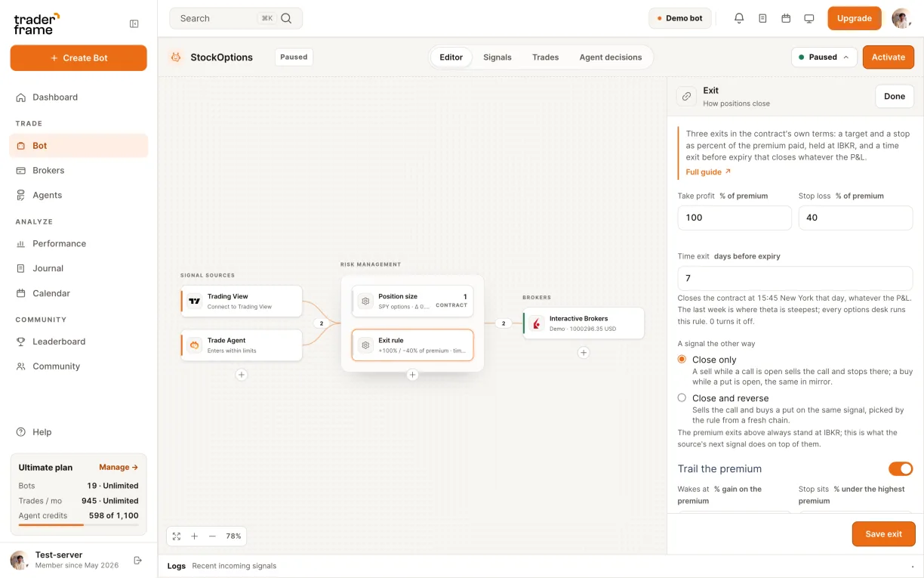The height and width of the screenshot is (578, 924).
Task: Select the Close only radio option
Action: click(682, 360)
